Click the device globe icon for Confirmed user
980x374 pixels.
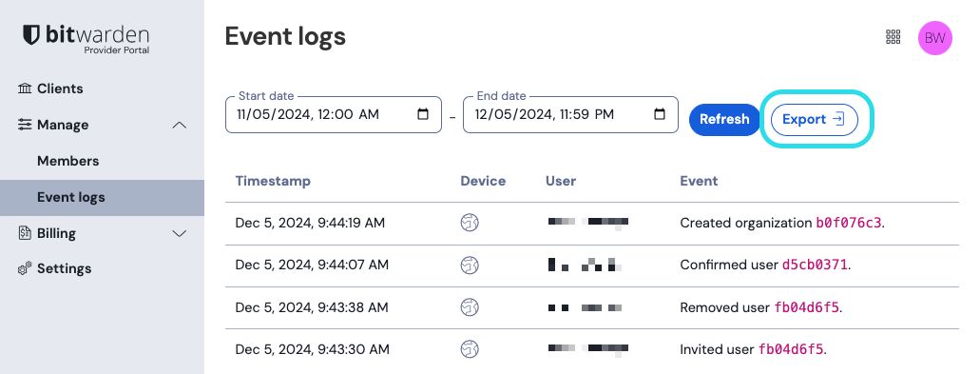(x=470, y=266)
